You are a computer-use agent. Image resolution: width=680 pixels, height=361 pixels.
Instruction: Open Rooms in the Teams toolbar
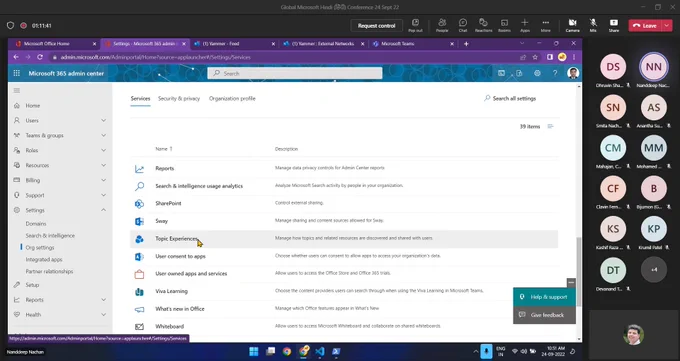point(504,25)
